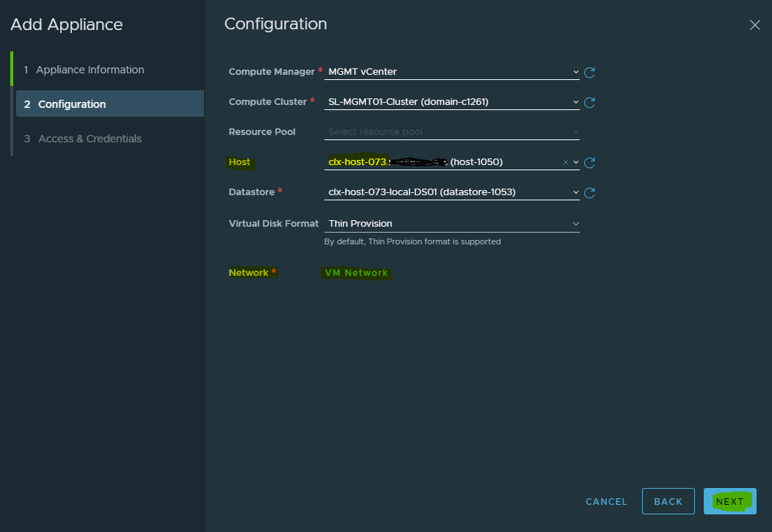This screenshot has width=772, height=532.
Task: Refresh the Datastore list
Action: click(x=589, y=192)
